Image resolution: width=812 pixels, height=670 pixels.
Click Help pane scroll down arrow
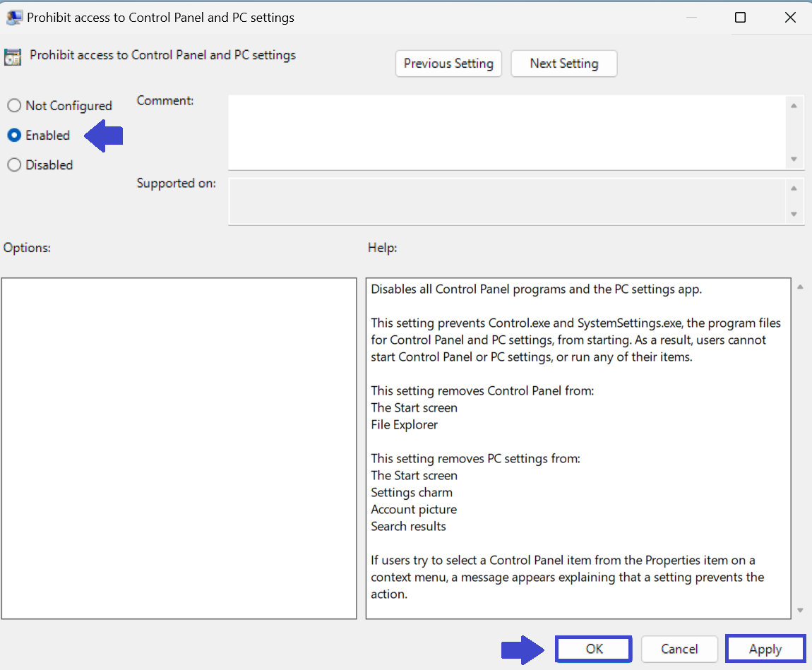point(800,611)
